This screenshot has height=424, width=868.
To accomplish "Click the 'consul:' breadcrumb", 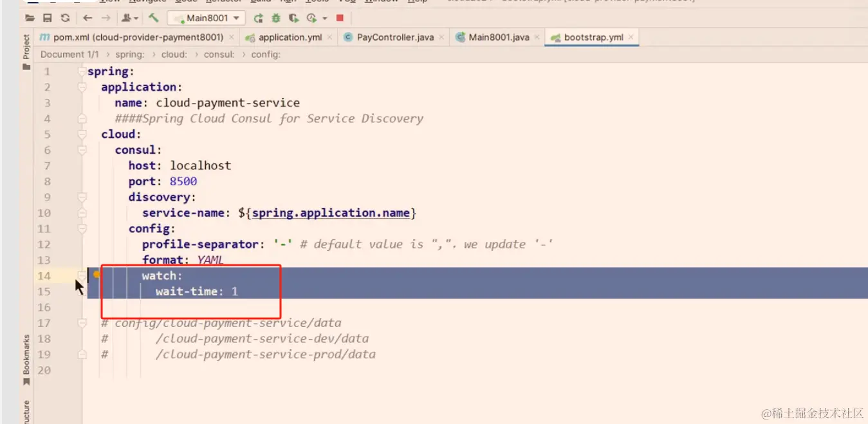I will [x=219, y=55].
